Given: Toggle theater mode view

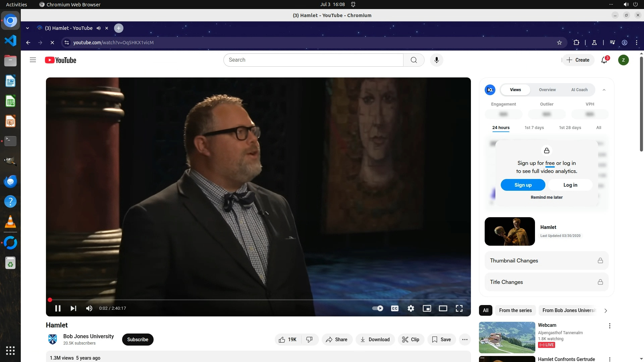Looking at the screenshot, I should click(443, 308).
